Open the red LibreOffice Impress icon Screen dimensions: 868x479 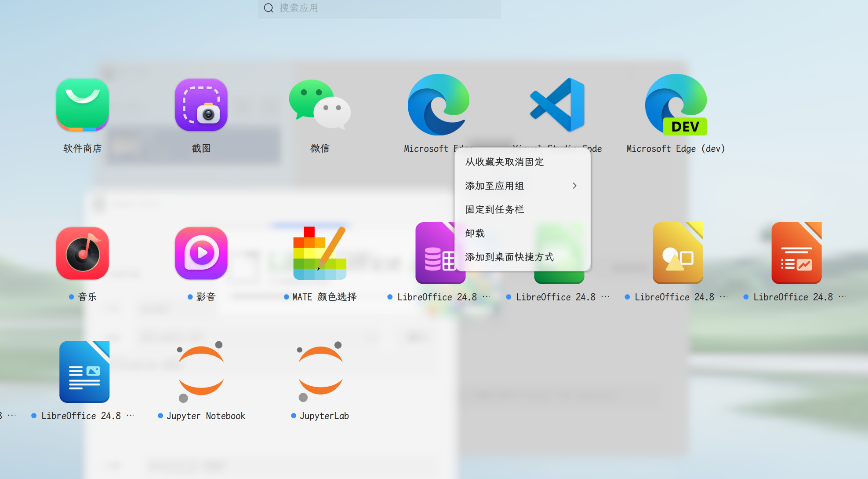coord(796,253)
